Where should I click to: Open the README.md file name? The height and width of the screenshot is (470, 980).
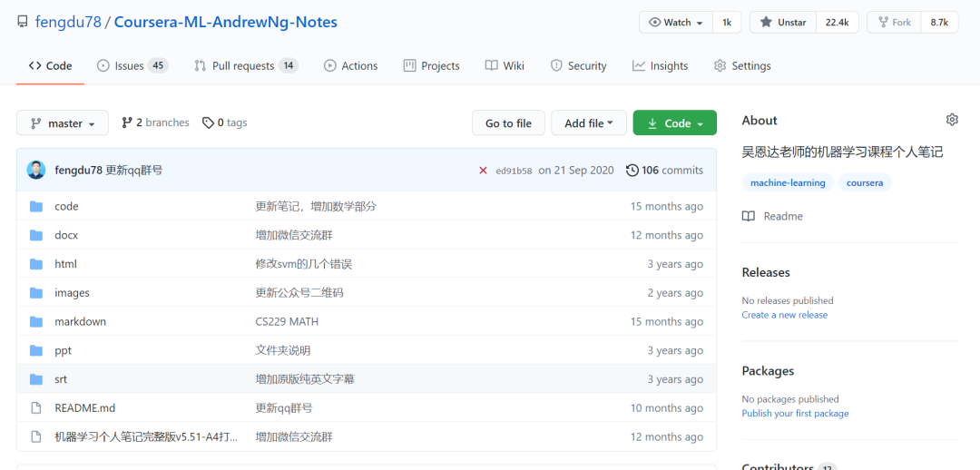tap(85, 407)
